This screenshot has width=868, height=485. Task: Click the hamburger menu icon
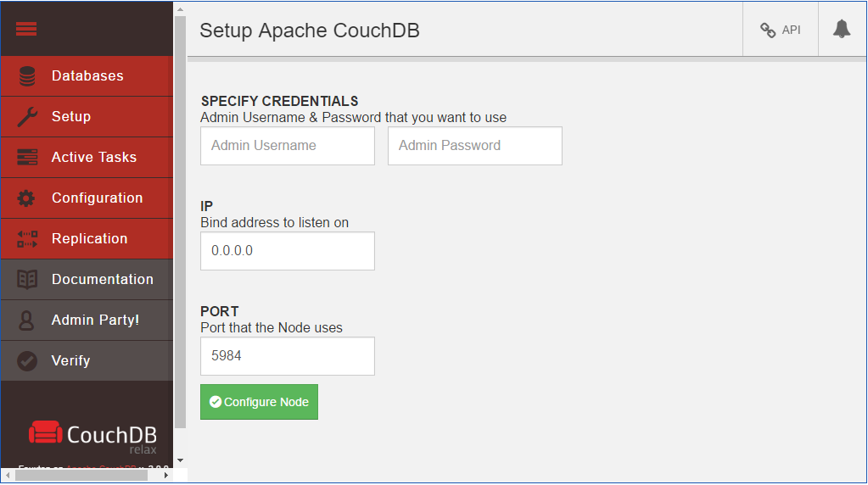click(26, 29)
